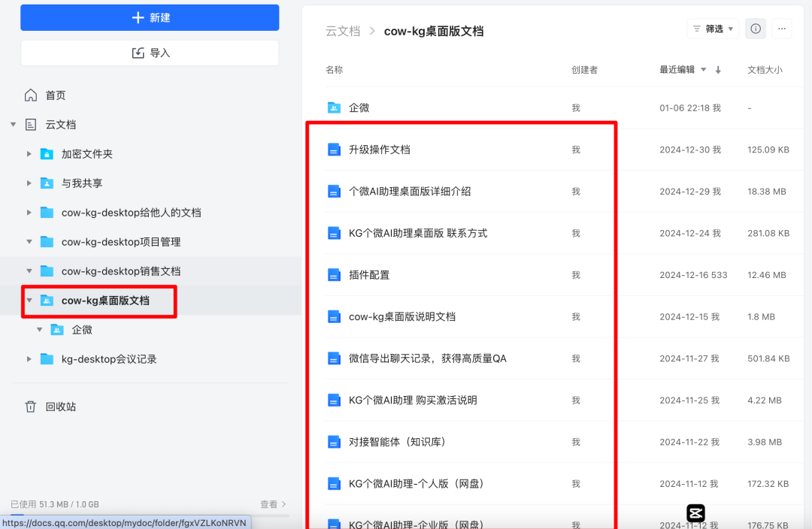Screen dimensions: 812x529
Task: Click document icon for 升级操作文档
Action: point(334,150)
